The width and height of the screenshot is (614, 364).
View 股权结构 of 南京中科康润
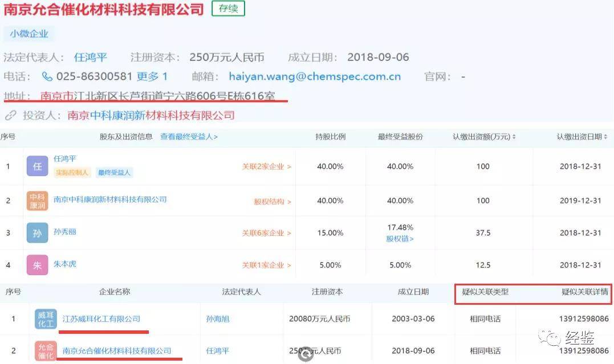click(x=272, y=201)
